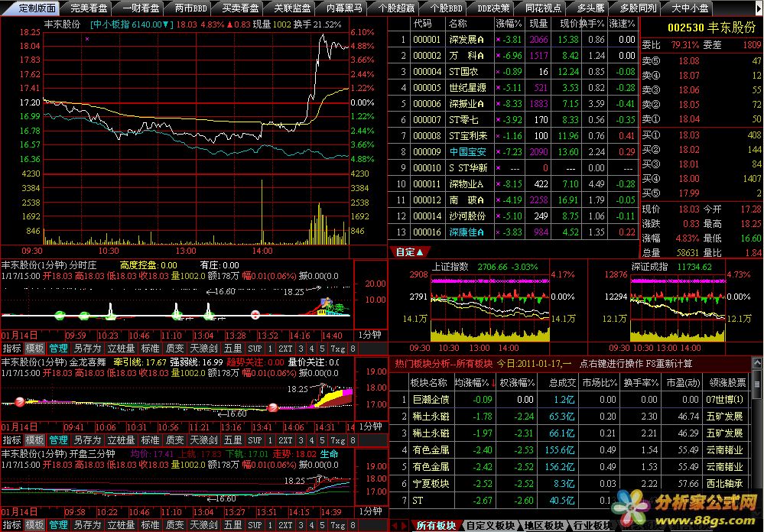Go to 买卖看盘 tab
The image size is (764, 532).
[x=240, y=8]
